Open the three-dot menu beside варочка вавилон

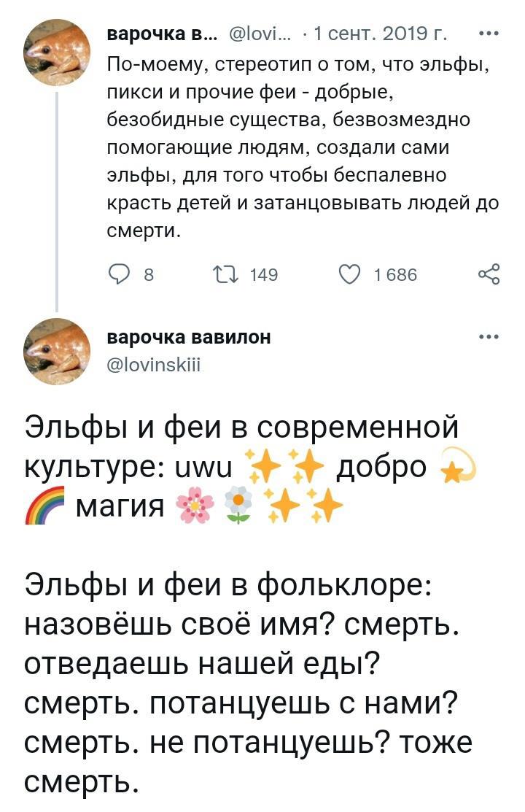(x=488, y=336)
